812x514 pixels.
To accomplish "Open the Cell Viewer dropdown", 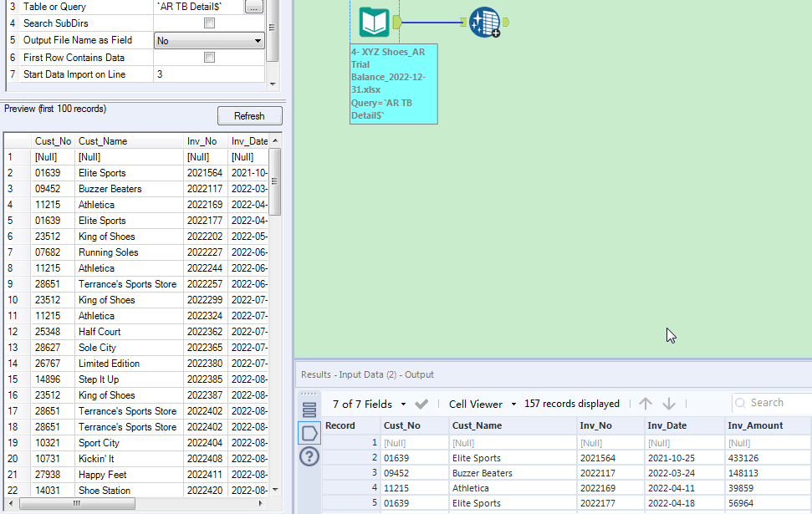I will click(483, 403).
